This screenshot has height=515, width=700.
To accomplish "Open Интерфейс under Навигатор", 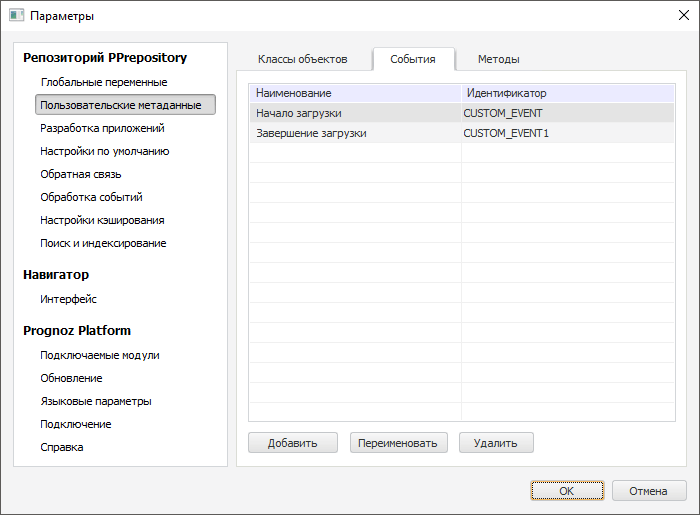I will 68,299.
